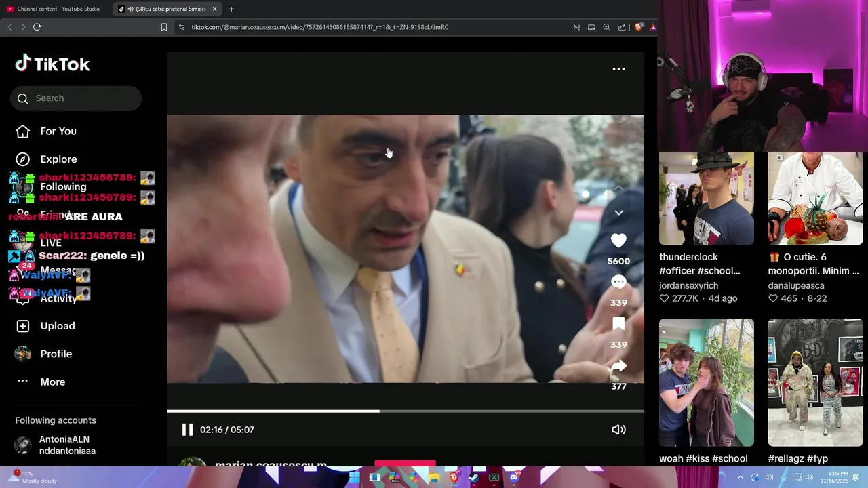Click the webcam overlay feed
The height and width of the screenshot is (488, 868).
tap(763, 75)
